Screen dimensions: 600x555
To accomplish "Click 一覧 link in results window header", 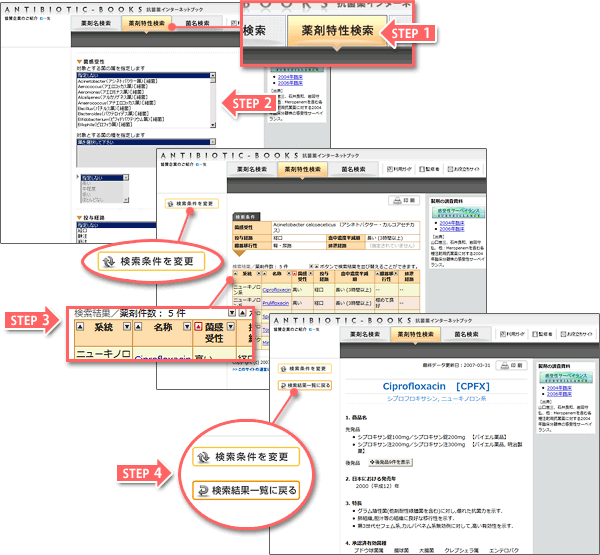I will [201, 164].
